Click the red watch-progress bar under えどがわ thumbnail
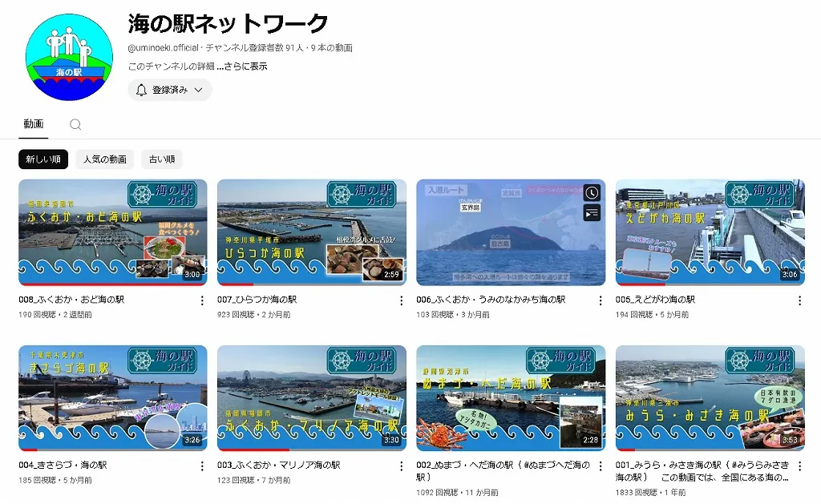This screenshot has height=504, width=821. [x=641, y=284]
